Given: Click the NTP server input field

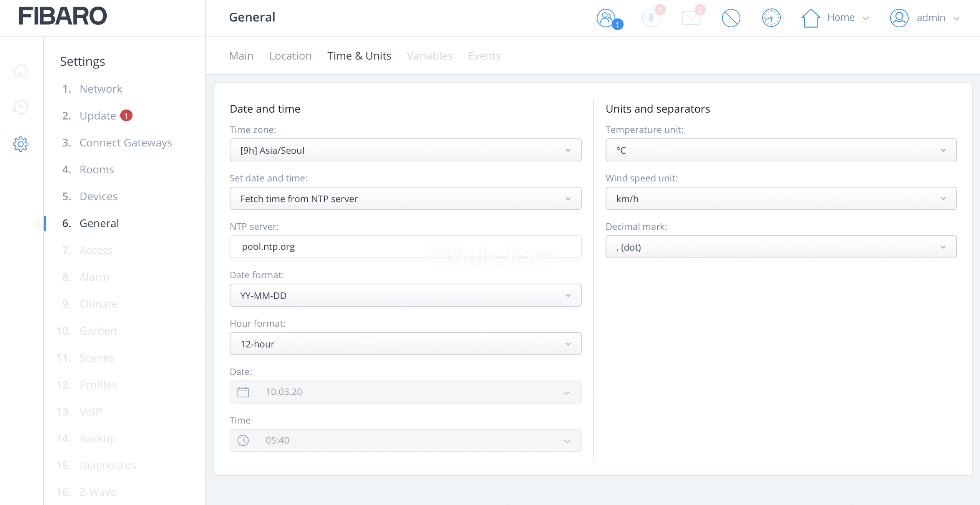Looking at the screenshot, I should point(405,247).
